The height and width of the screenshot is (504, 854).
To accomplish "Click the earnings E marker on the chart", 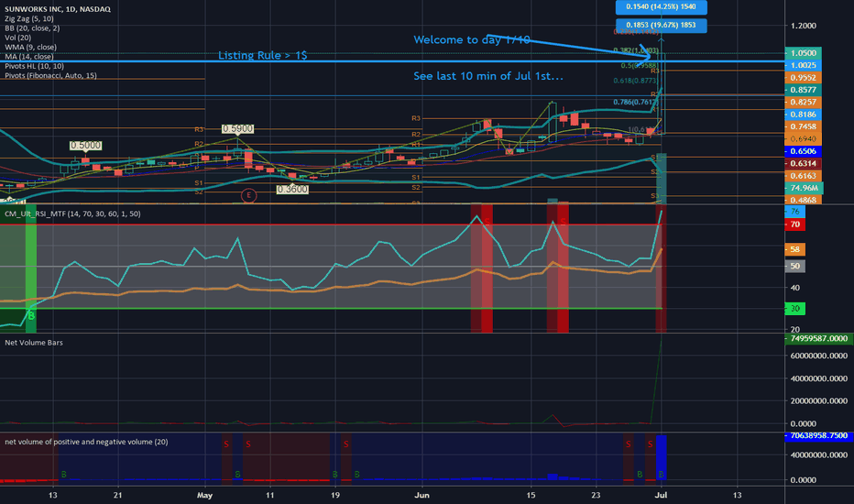I will click(x=249, y=195).
